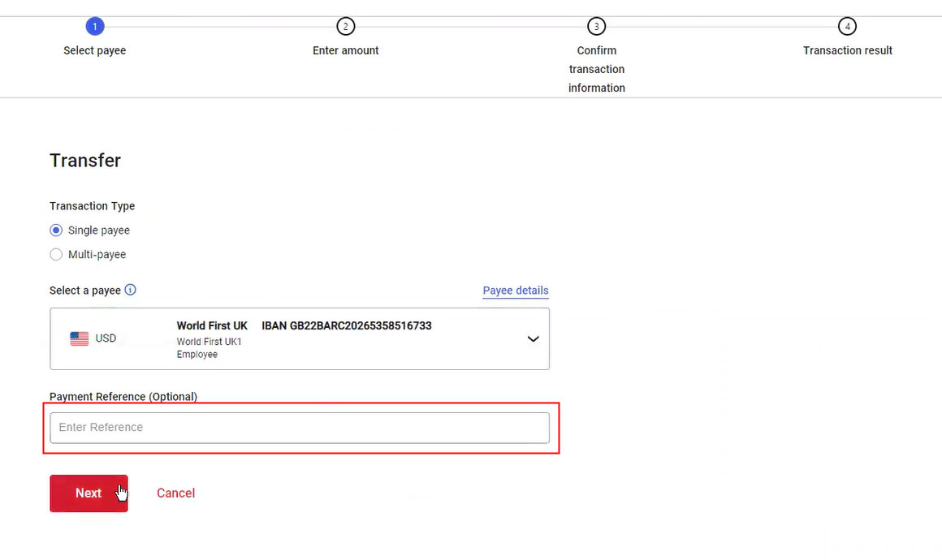Image resolution: width=942 pixels, height=560 pixels.
Task: Click the step 2 circle indicator
Action: pyautogui.click(x=346, y=27)
